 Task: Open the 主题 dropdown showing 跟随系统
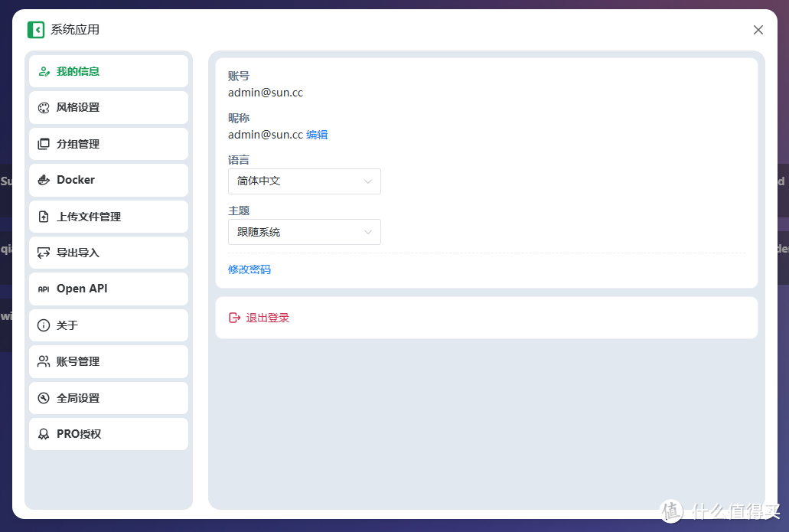(305, 232)
